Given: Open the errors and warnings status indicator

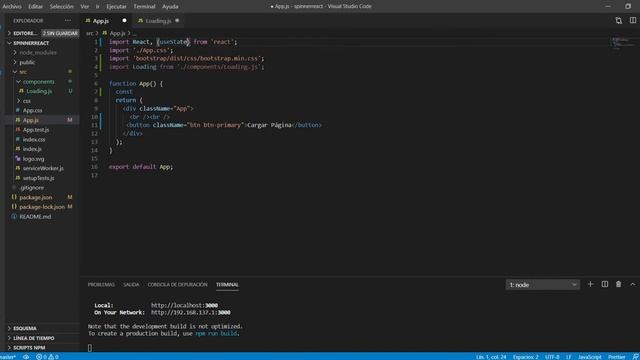Looking at the screenshot, I should coord(47,357).
